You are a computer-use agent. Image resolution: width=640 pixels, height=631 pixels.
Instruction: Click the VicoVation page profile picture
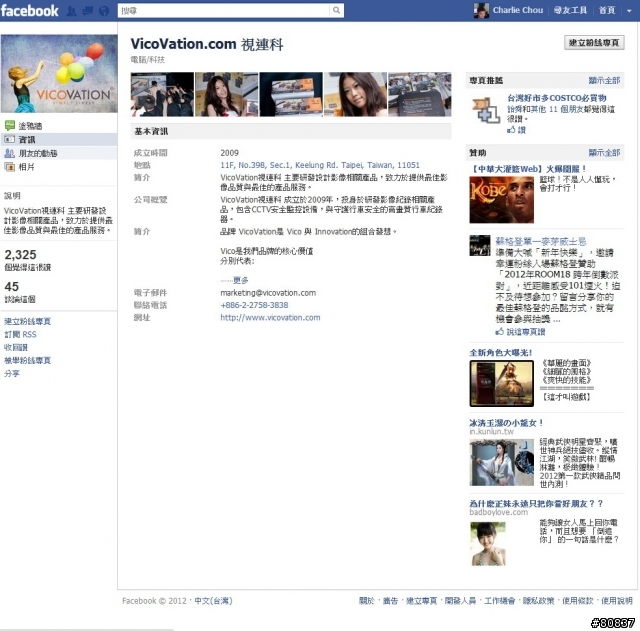tap(59, 73)
